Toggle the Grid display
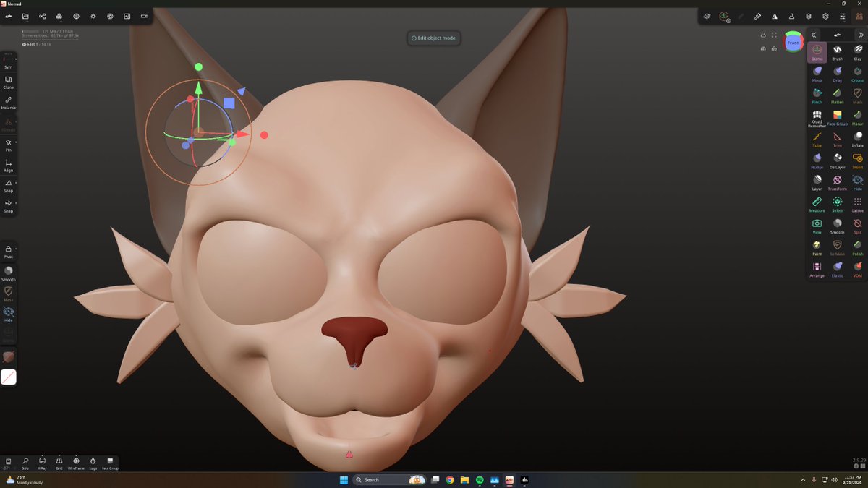 coord(59,463)
